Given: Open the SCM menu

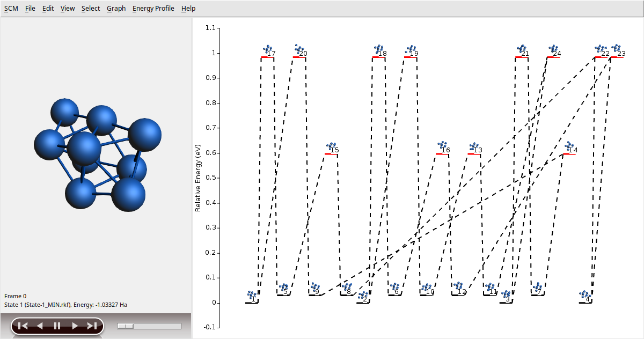Looking at the screenshot, I should pyautogui.click(x=11, y=9).
